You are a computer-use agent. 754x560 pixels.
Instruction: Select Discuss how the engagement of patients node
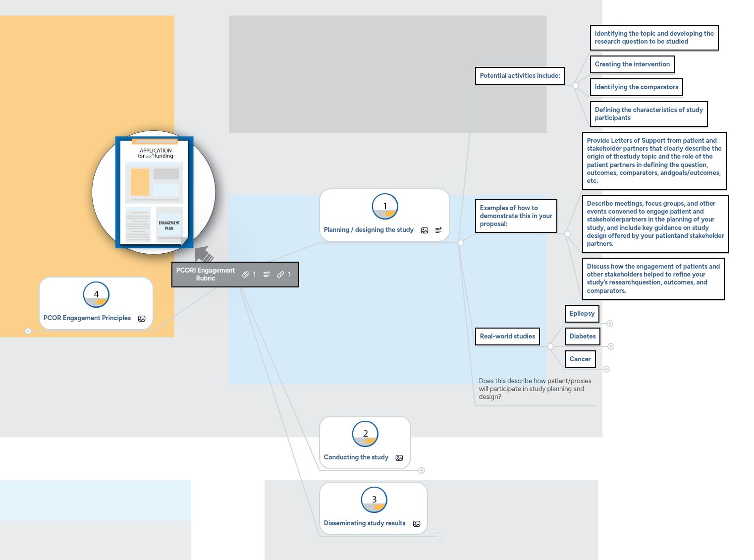(653, 279)
